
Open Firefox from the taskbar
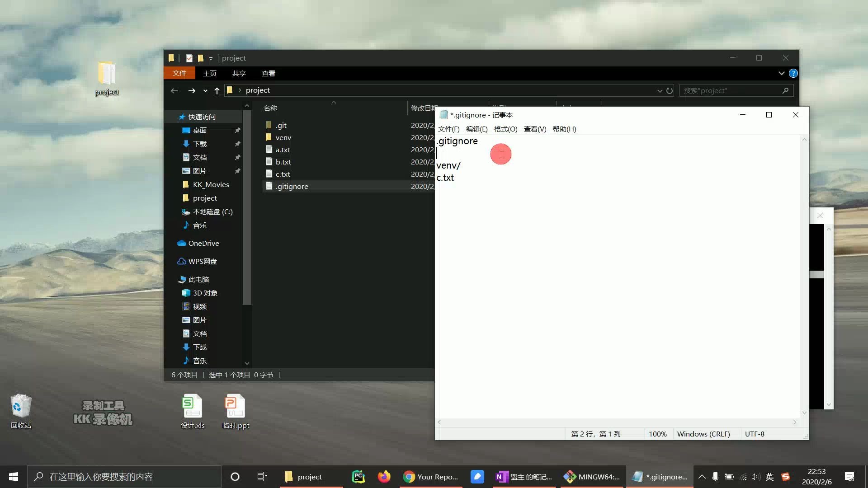click(384, 477)
